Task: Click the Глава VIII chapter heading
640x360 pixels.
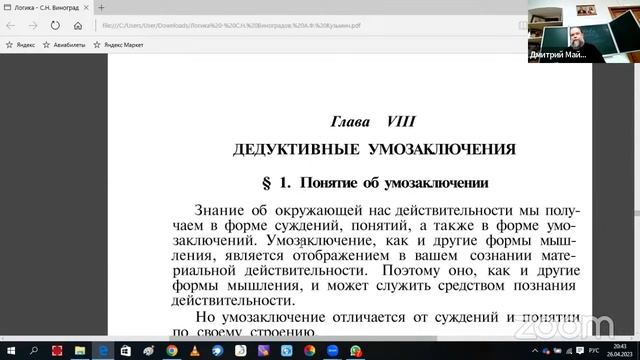Action: pyautogui.click(x=373, y=122)
